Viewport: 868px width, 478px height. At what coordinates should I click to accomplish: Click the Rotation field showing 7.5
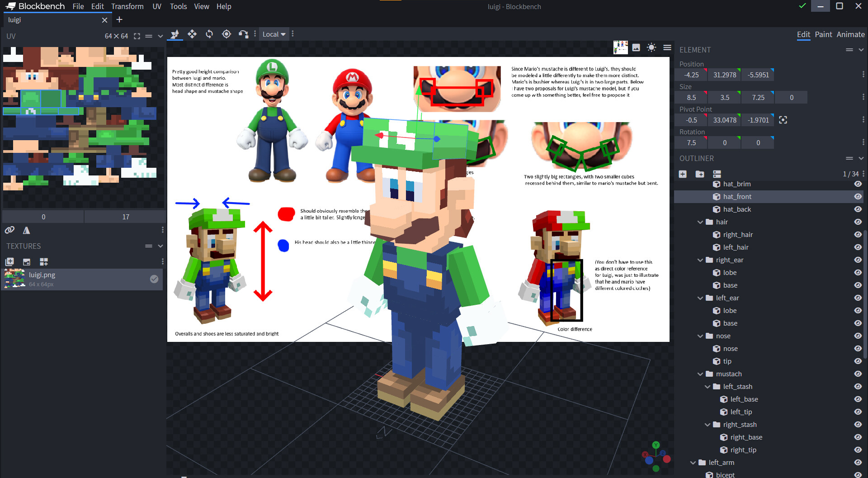(690, 142)
